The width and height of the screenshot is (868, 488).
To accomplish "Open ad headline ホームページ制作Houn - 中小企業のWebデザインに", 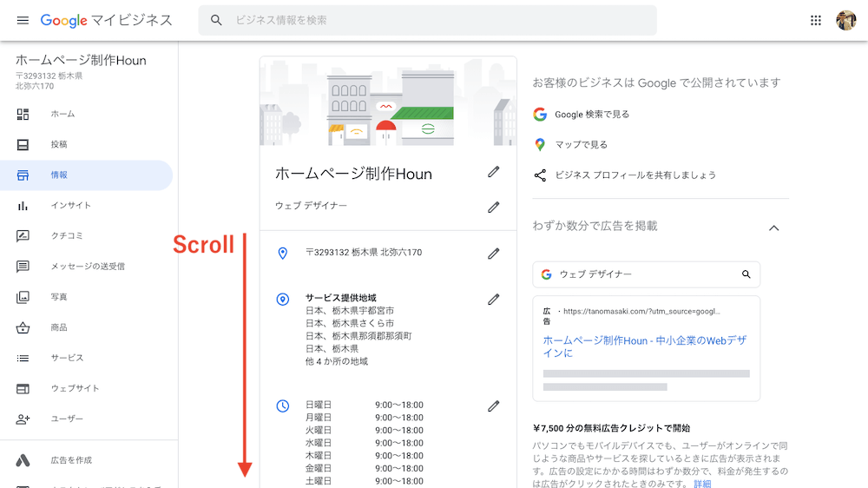I will coord(645,346).
